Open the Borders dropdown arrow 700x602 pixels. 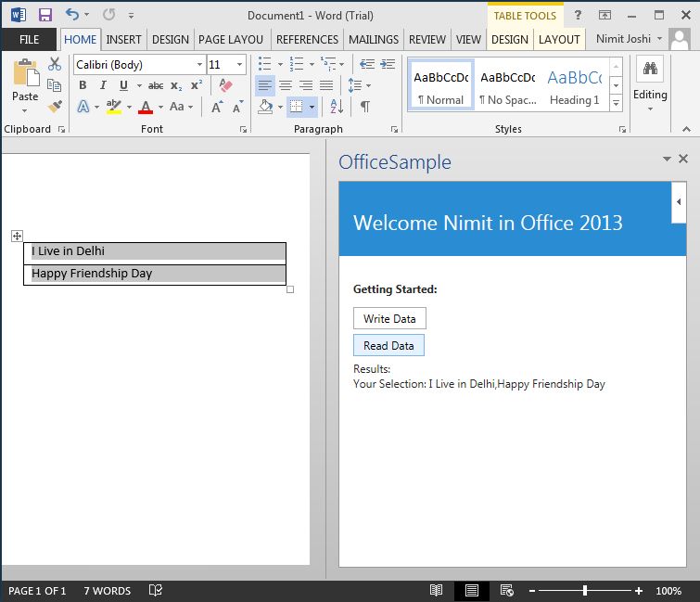click(312, 107)
